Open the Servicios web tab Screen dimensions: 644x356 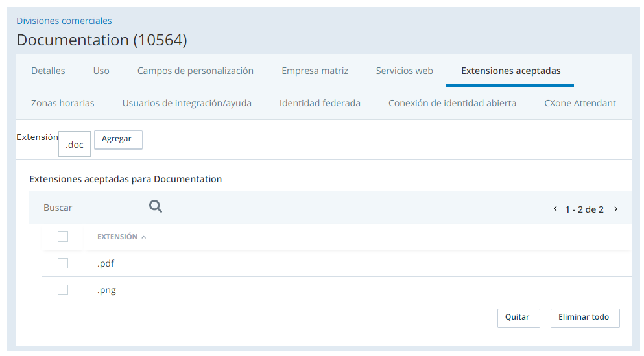point(404,71)
